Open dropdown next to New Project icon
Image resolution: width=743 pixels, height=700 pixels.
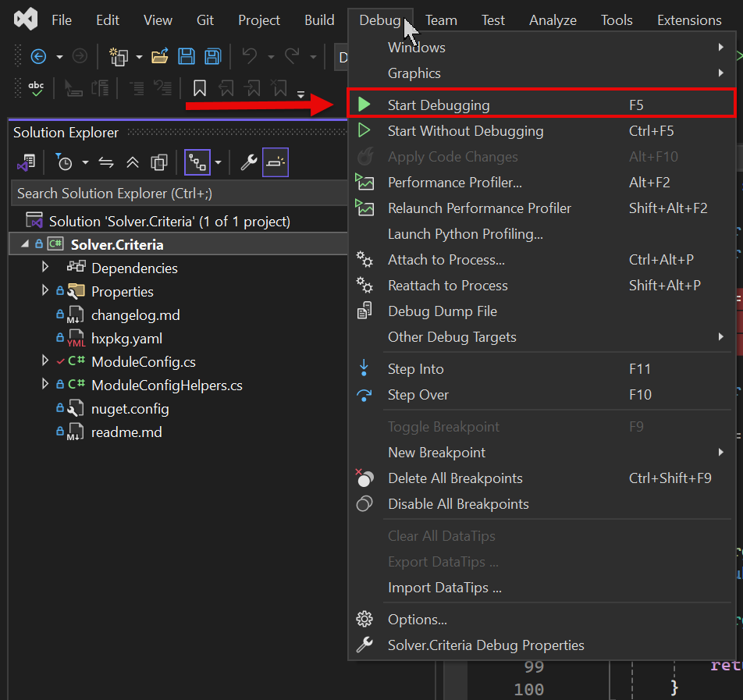pyautogui.click(x=139, y=57)
